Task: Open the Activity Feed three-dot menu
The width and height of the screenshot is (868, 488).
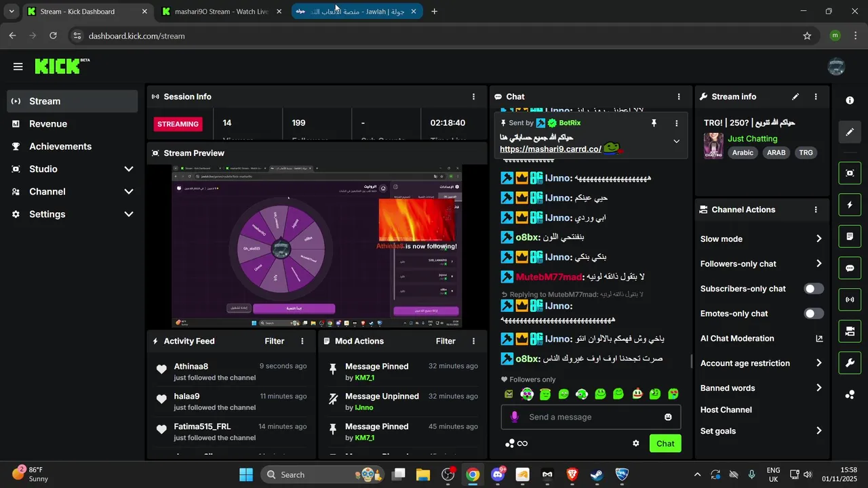Action: 302,341
